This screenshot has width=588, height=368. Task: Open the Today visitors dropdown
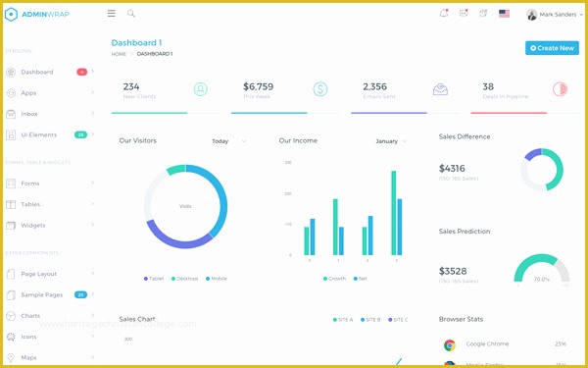click(229, 141)
